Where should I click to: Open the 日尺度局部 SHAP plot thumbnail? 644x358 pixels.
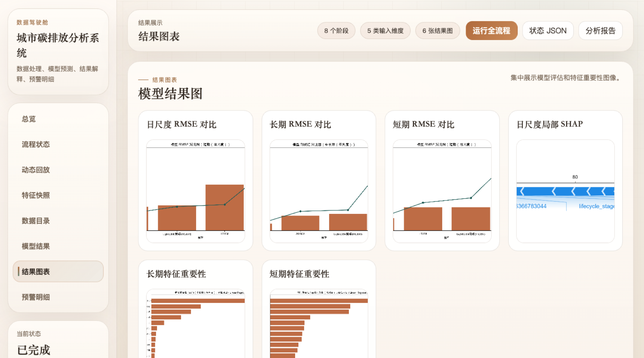[565, 191]
